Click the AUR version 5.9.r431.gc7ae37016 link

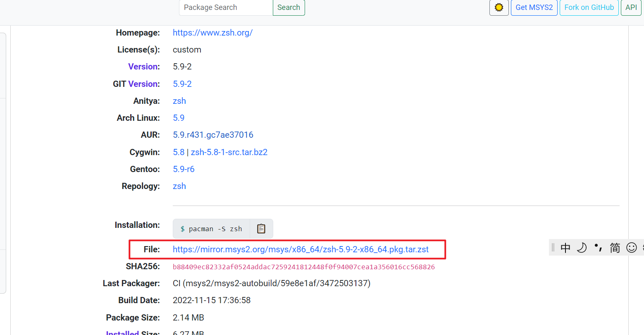tap(213, 135)
